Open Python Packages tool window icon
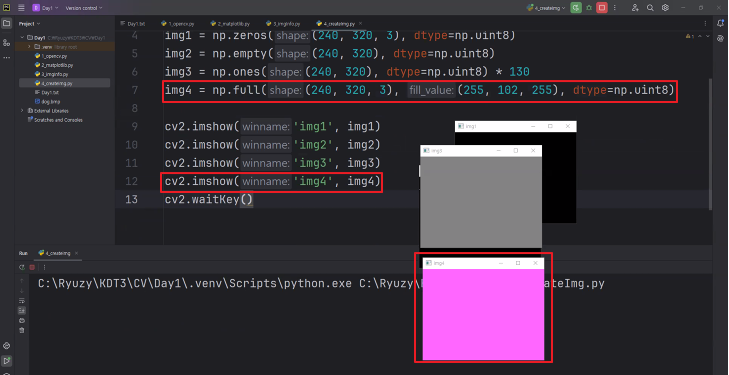Screen dimensions: 729x375 7,346
